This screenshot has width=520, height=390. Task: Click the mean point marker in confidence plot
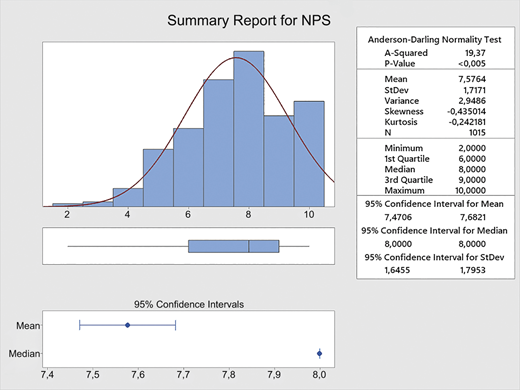(127, 325)
